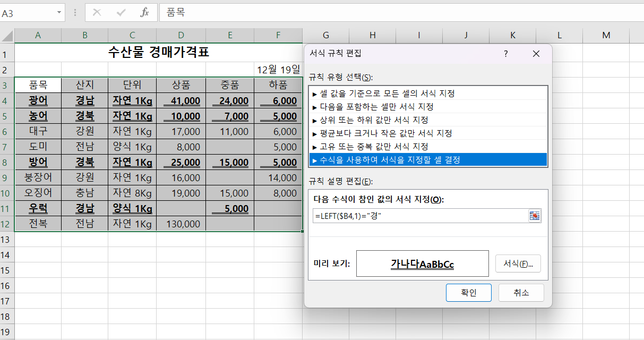
Task: Click the formula input field with LEFT formula
Action: pyautogui.click(x=419, y=216)
